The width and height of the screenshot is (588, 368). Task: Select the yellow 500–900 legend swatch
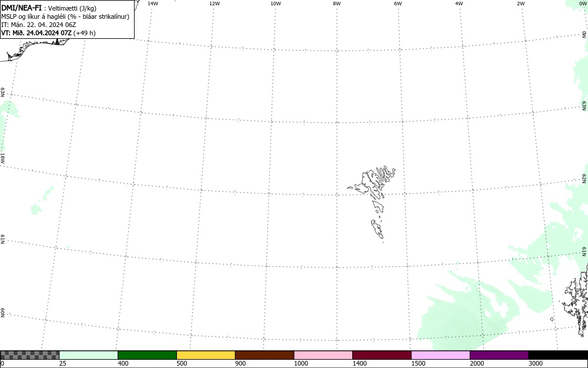[206, 355]
